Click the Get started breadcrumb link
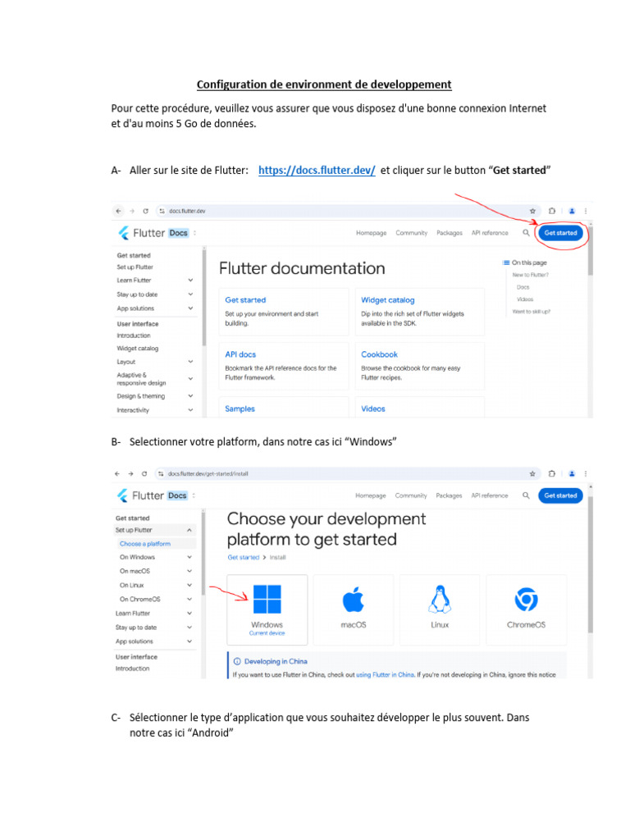This screenshot has width=630, height=840. (243, 557)
